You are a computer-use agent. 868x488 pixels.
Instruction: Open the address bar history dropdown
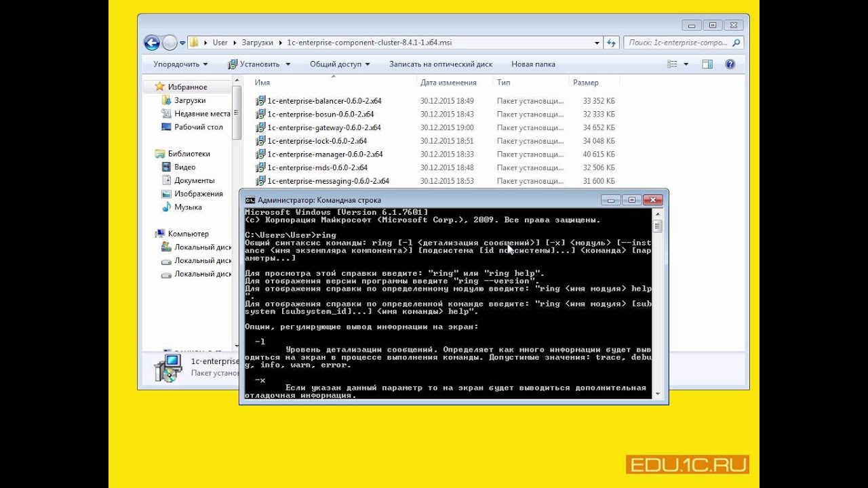coord(597,42)
